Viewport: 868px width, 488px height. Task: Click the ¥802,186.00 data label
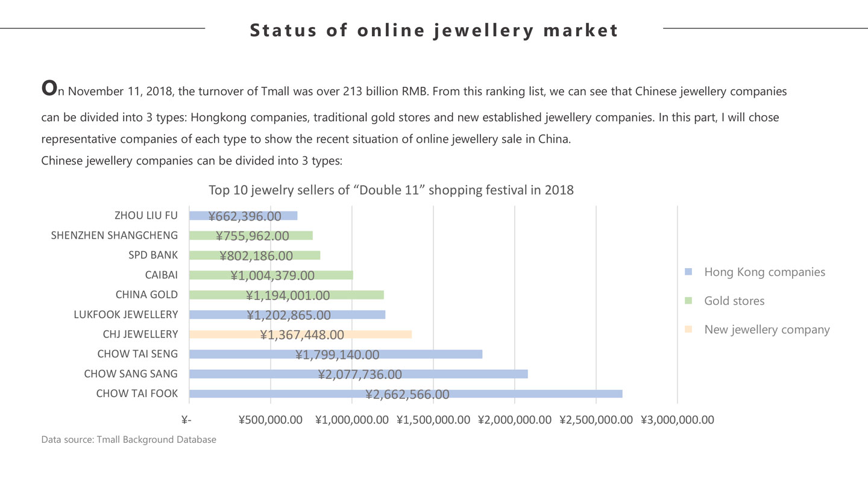pyautogui.click(x=256, y=256)
